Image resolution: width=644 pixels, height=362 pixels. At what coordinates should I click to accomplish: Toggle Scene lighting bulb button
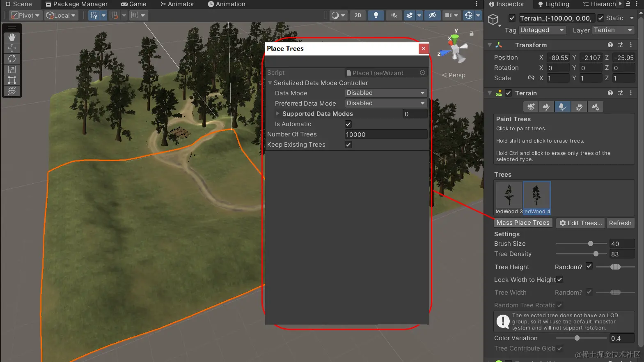(376, 15)
